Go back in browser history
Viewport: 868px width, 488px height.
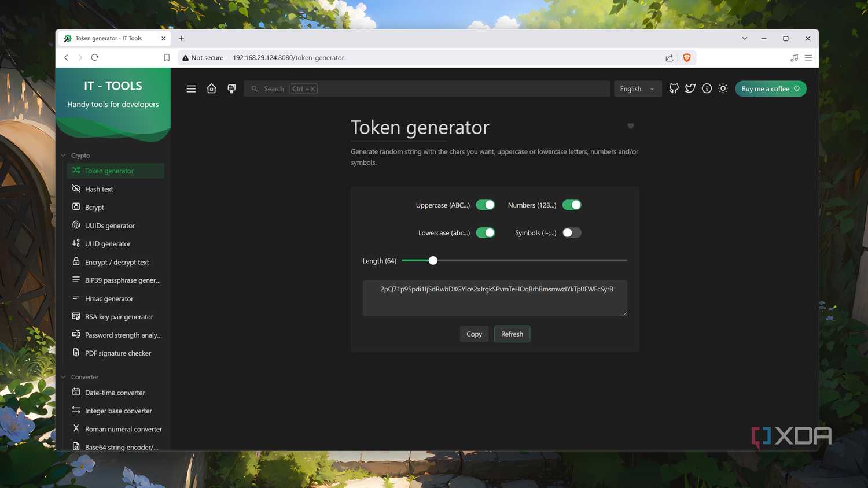click(66, 57)
